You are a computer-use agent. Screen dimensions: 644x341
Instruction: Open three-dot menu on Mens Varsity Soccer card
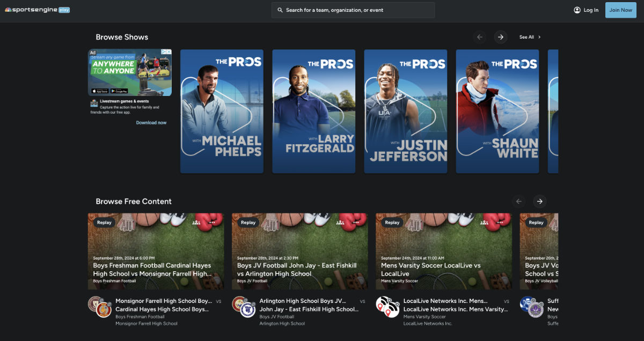tap(500, 223)
